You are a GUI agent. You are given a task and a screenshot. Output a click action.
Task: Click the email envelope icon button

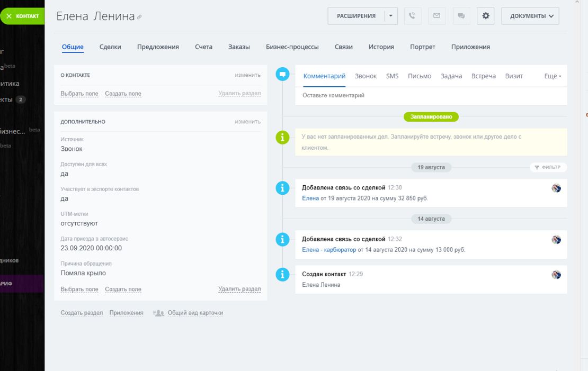(x=436, y=16)
